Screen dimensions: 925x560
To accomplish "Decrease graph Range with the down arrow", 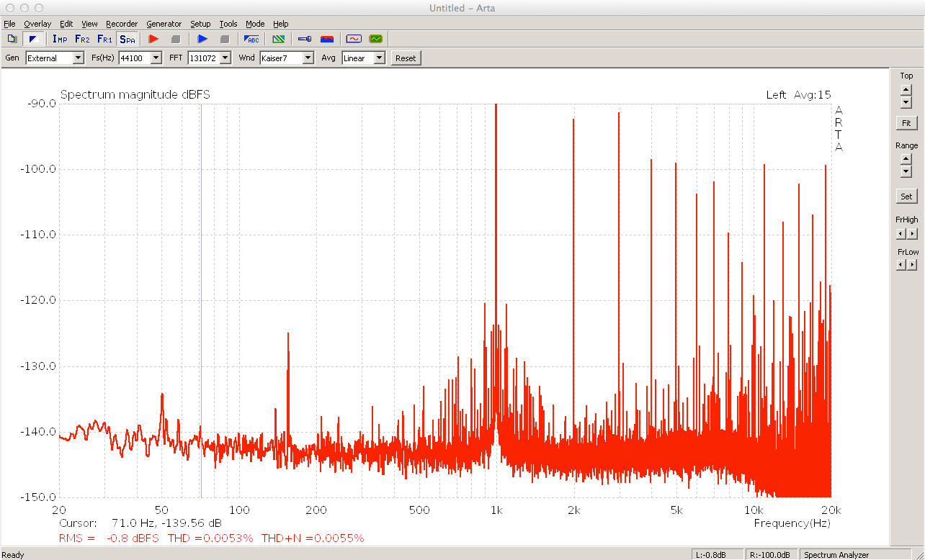I will tap(906, 172).
